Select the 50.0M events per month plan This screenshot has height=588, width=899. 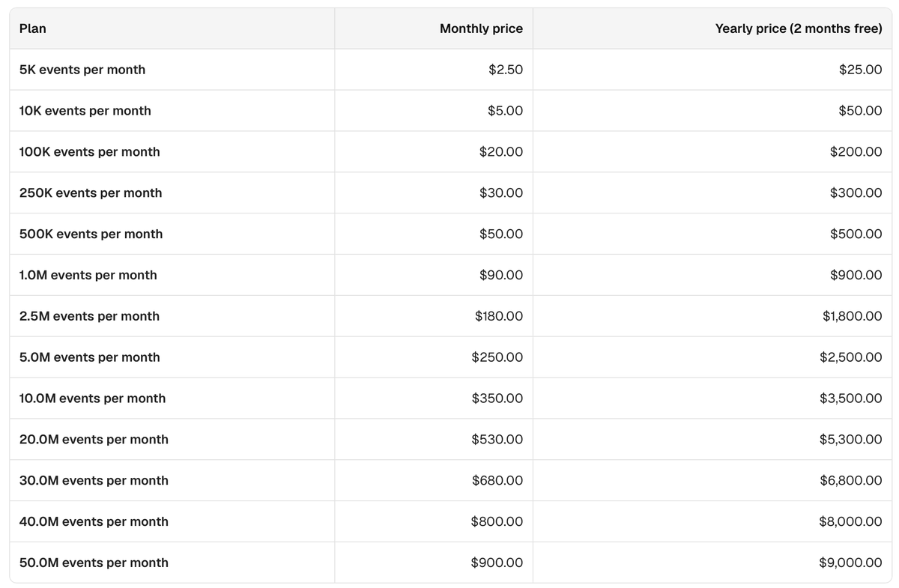pyautogui.click(x=94, y=563)
